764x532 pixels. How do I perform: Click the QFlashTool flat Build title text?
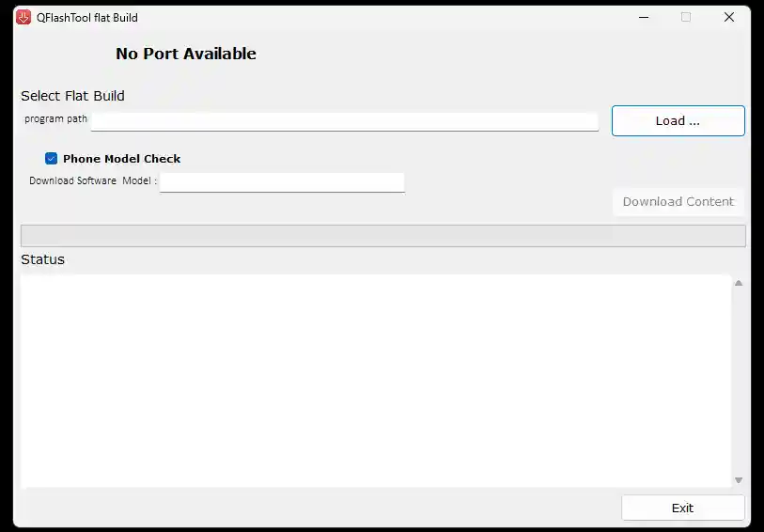87,18
